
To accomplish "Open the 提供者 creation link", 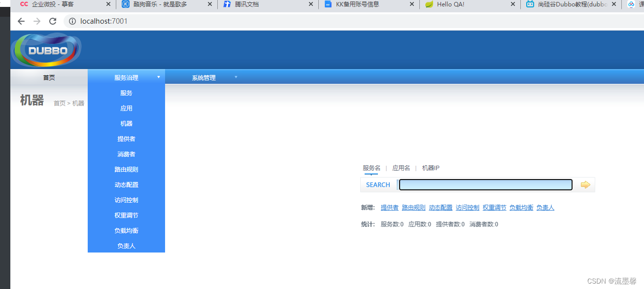I will click(389, 207).
